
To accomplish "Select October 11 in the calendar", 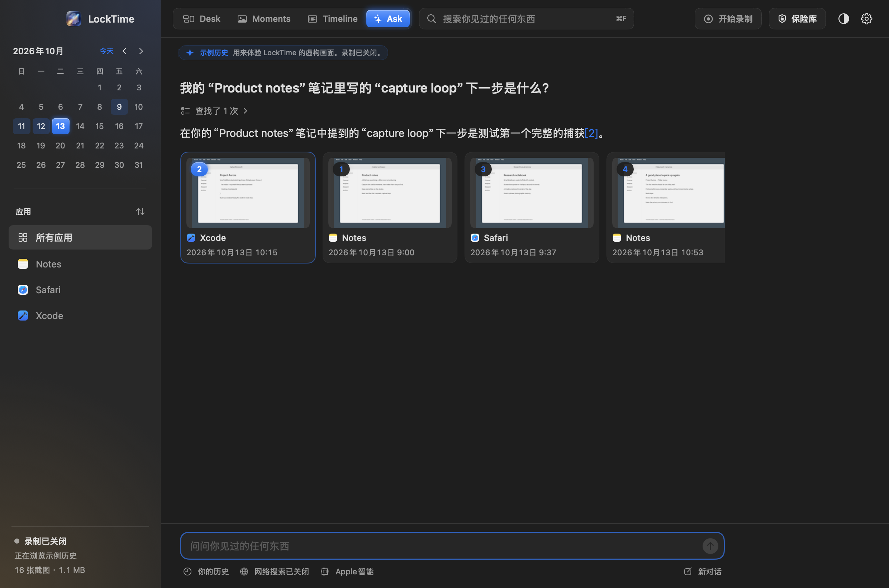I will (x=22, y=126).
